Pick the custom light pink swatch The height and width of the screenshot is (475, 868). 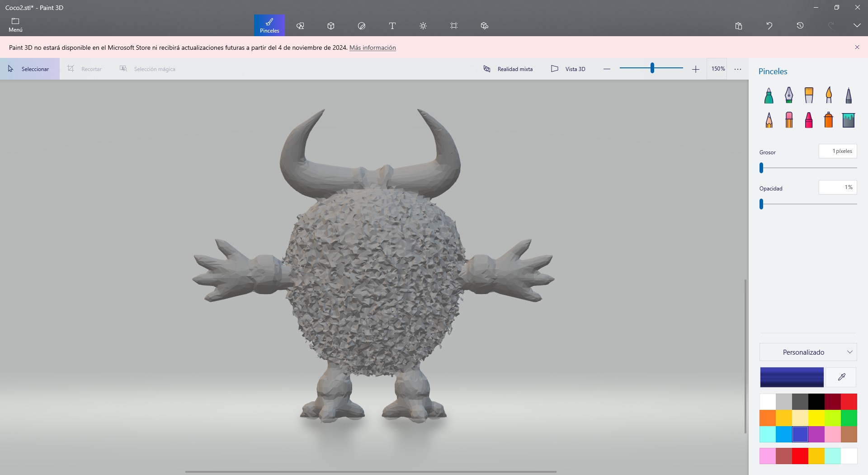[x=768, y=456]
